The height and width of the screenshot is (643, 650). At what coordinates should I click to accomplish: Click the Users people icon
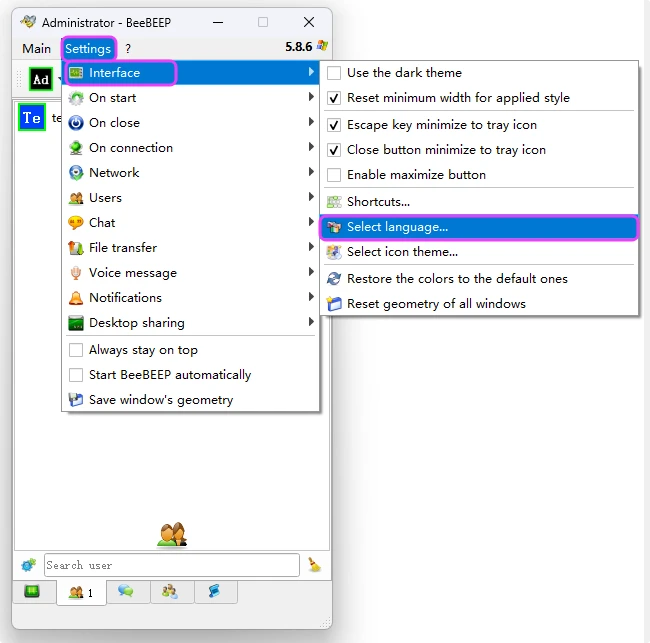pyautogui.click(x=76, y=198)
